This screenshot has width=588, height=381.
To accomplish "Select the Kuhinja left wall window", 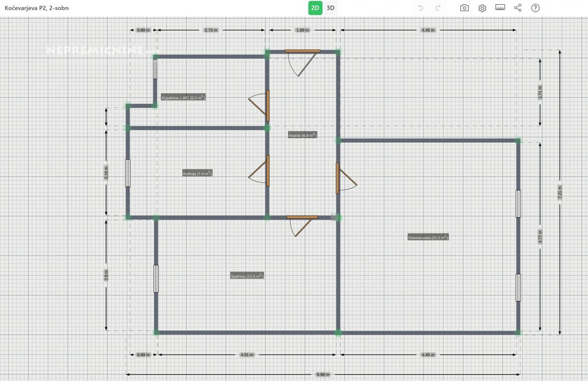I will point(128,173).
